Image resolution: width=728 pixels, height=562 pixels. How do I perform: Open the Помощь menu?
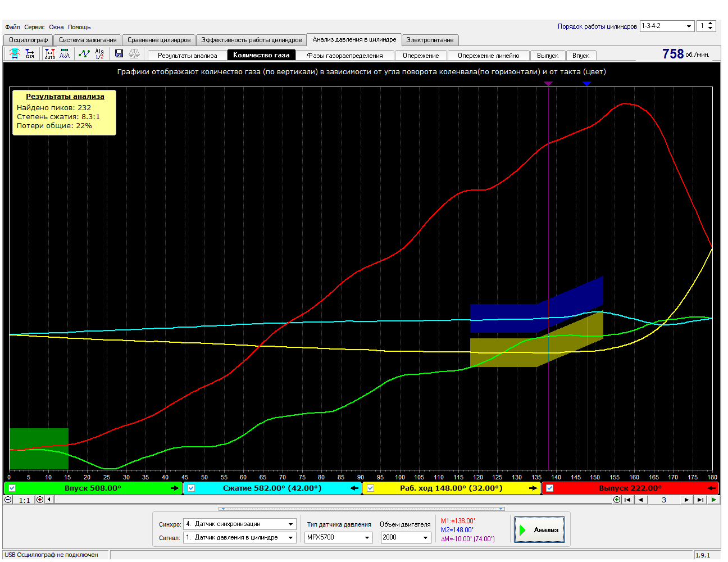[79, 27]
